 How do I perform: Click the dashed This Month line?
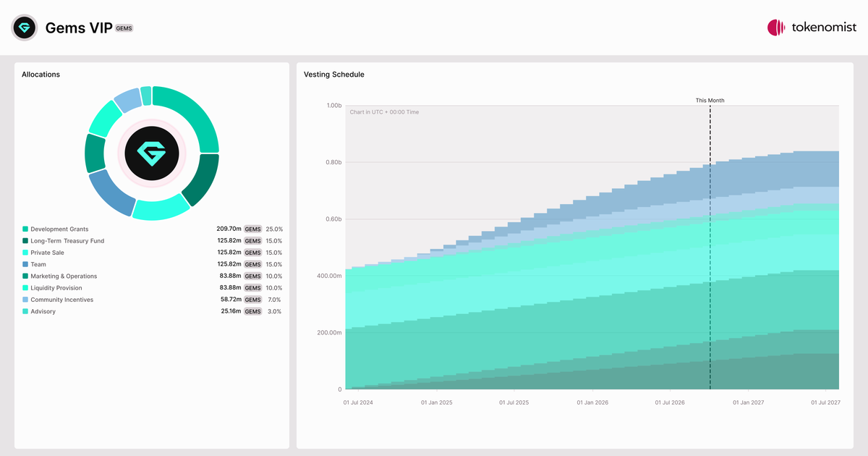click(710, 248)
